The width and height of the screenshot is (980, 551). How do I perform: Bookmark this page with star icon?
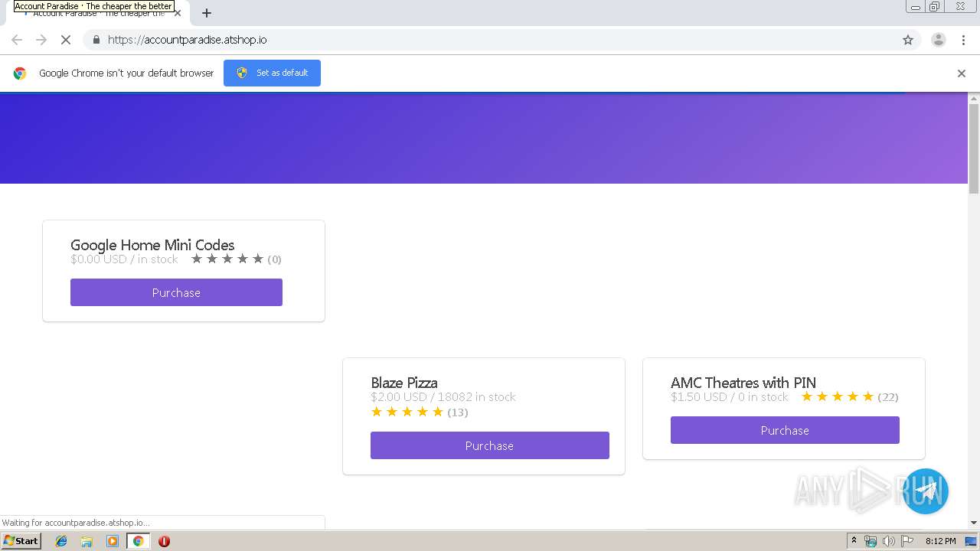point(908,40)
